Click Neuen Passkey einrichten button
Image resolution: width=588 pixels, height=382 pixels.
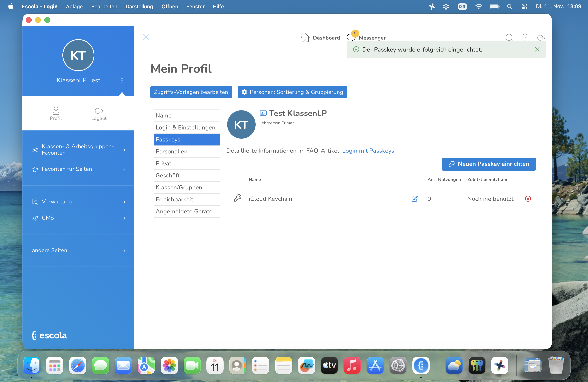pyautogui.click(x=488, y=164)
